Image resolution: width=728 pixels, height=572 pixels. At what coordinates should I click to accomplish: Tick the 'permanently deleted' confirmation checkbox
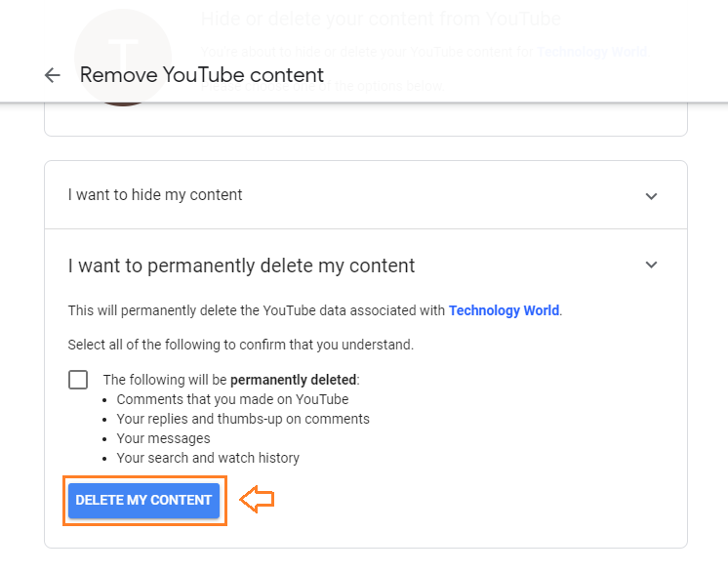pos(78,380)
